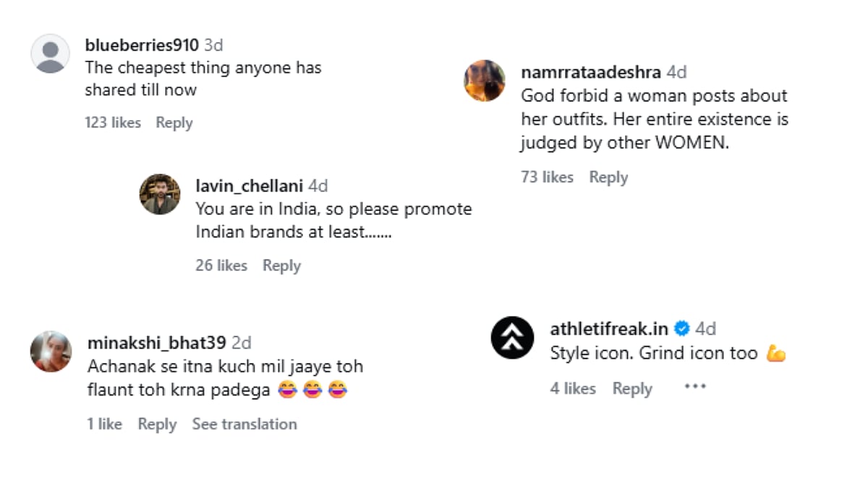The width and height of the screenshot is (868, 488).
Task: Reply to athletifreak.in's comment
Action: [x=632, y=389]
